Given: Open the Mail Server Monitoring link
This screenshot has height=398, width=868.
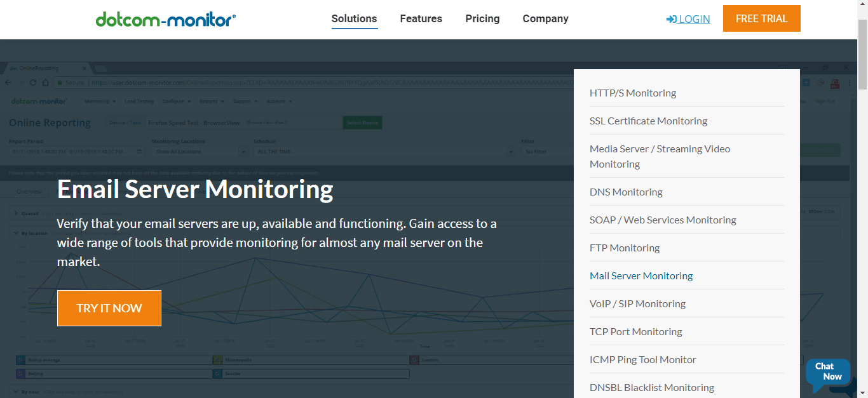Looking at the screenshot, I should point(641,275).
